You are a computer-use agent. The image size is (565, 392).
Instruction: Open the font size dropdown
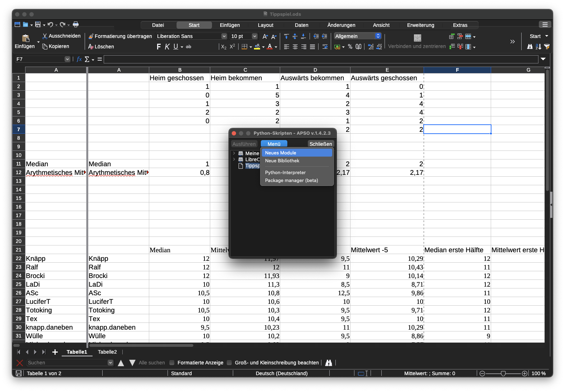tap(255, 36)
